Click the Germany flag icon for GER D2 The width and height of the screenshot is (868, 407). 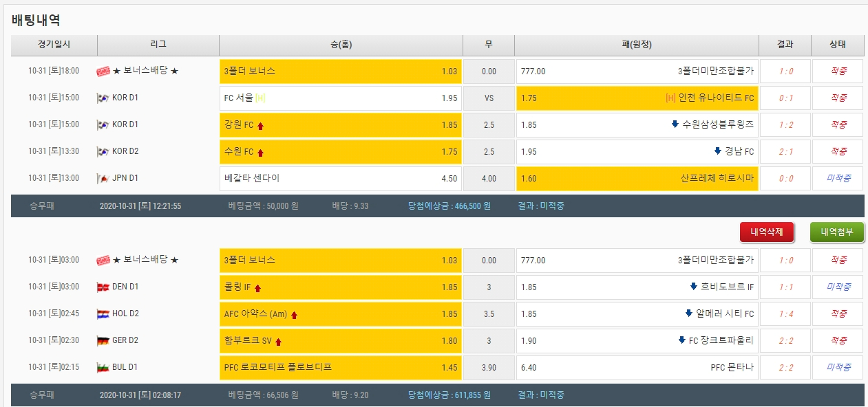tap(103, 340)
